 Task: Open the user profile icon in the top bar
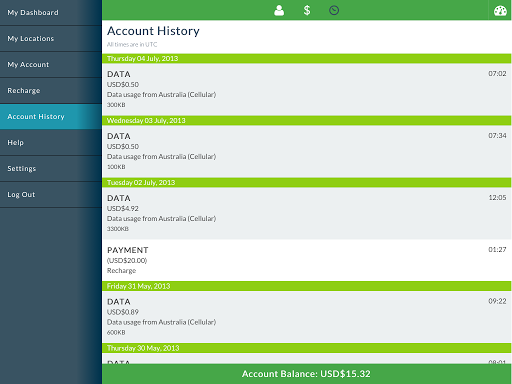tap(279, 10)
